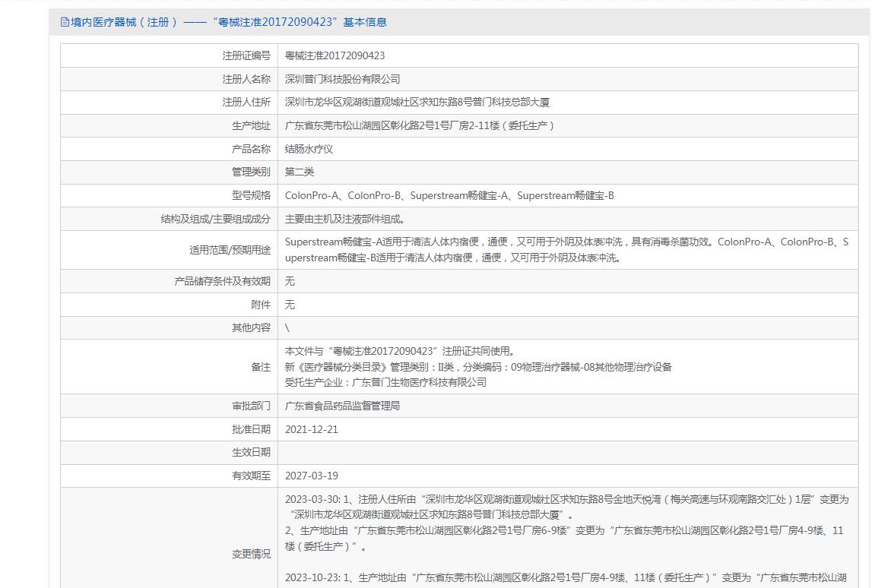Click the product name 结肠水疗仪
The image size is (872, 588).
(309, 150)
